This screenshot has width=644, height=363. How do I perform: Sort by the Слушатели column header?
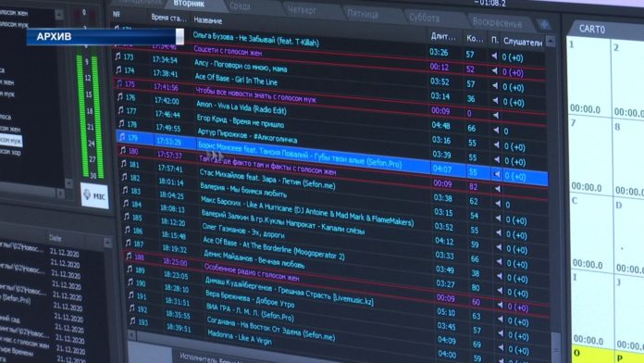tap(523, 42)
